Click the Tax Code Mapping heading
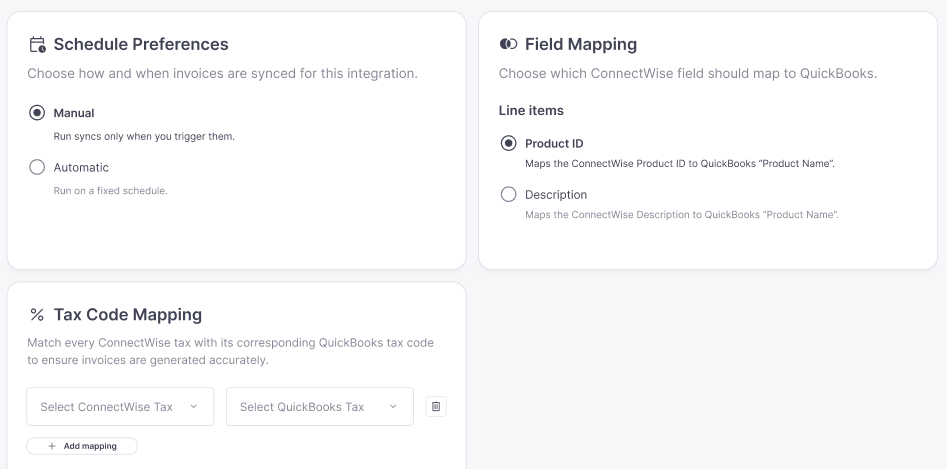947x469 pixels. coord(127,314)
